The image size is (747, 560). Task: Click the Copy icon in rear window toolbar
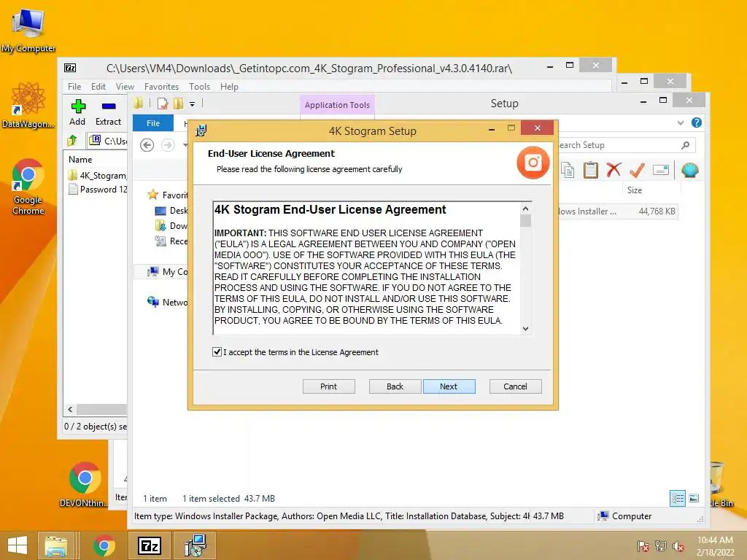coord(568,170)
